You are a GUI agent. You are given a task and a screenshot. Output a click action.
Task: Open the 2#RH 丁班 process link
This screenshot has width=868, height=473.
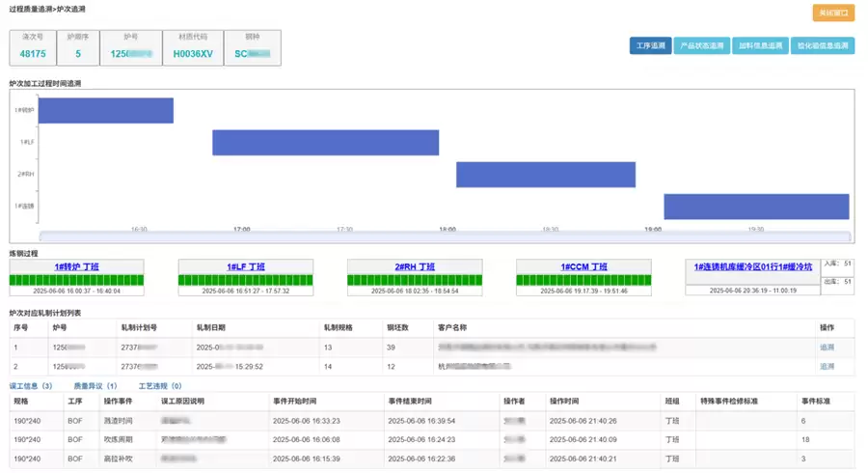click(415, 266)
